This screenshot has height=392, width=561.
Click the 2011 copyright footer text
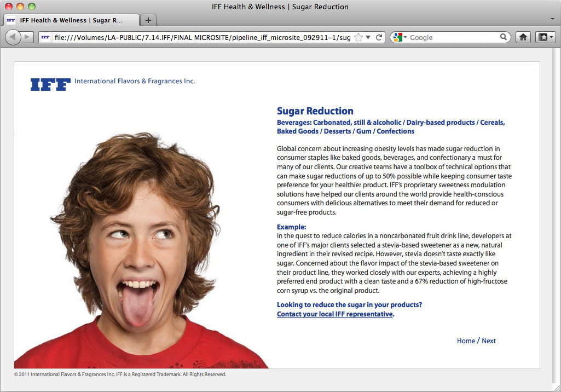pyautogui.click(x=120, y=374)
